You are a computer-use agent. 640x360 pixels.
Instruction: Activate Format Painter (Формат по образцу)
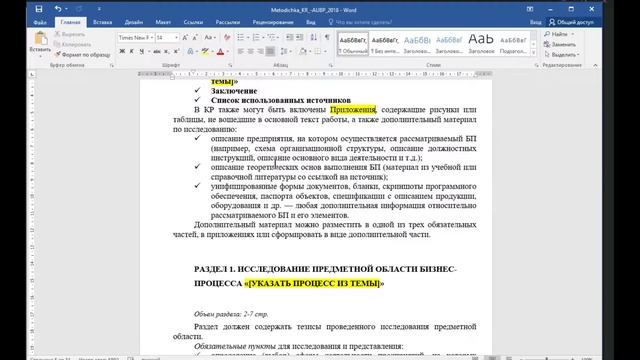point(82,55)
